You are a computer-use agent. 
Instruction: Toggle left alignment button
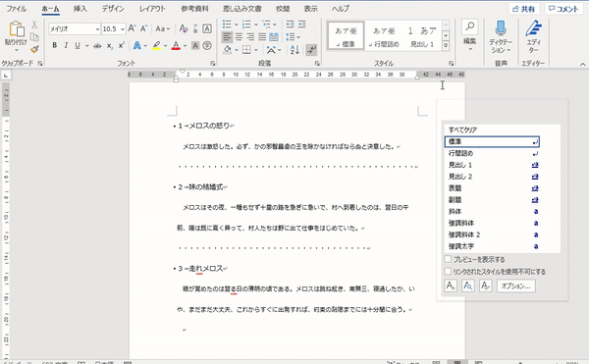click(x=227, y=36)
